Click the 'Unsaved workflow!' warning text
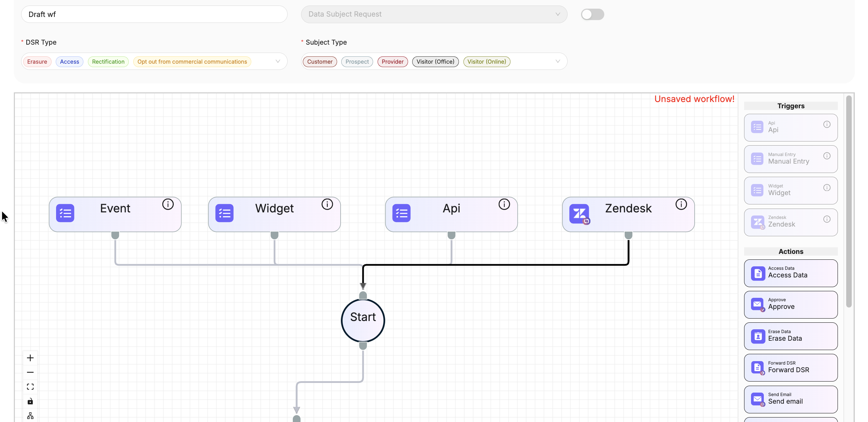The image size is (868, 422). point(694,99)
